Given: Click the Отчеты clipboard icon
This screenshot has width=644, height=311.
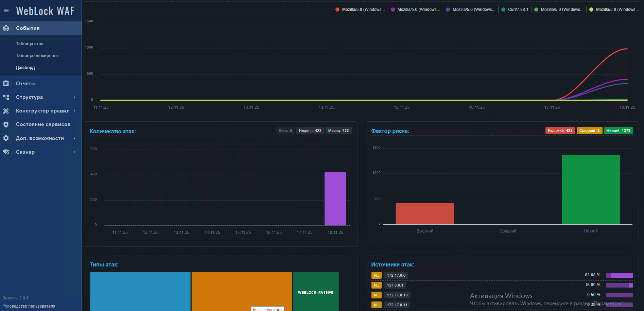Looking at the screenshot, I should click(6, 83).
